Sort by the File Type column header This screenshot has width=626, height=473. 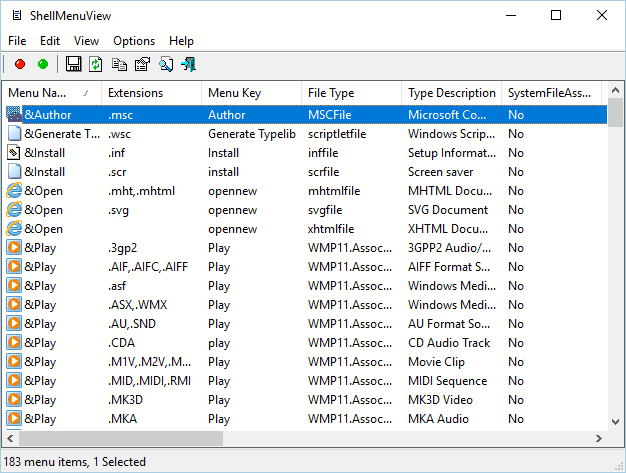(x=351, y=93)
